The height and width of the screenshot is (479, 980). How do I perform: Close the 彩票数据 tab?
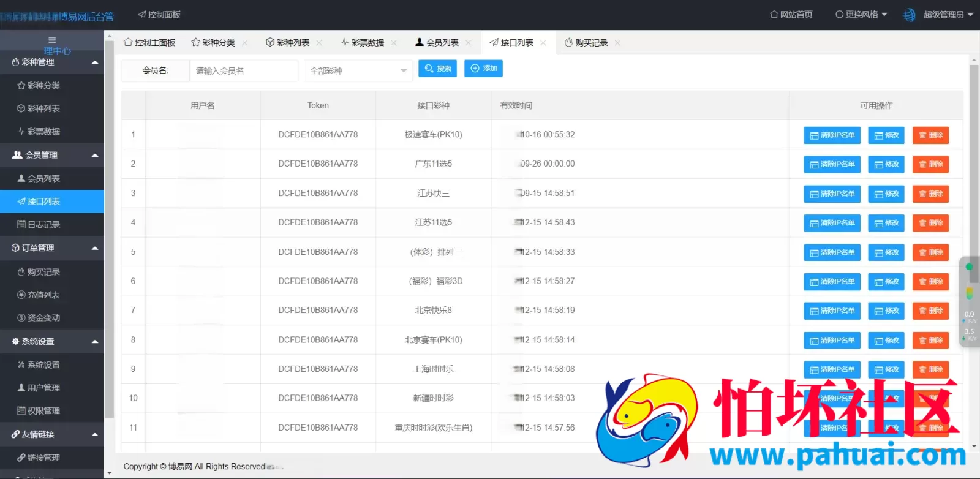pos(394,43)
